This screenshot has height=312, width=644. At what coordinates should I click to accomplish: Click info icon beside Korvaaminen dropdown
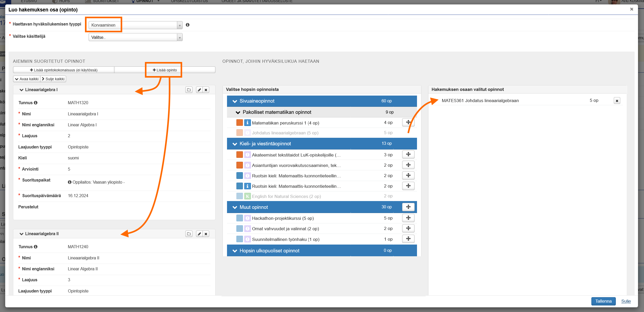(x=188, y=25)
